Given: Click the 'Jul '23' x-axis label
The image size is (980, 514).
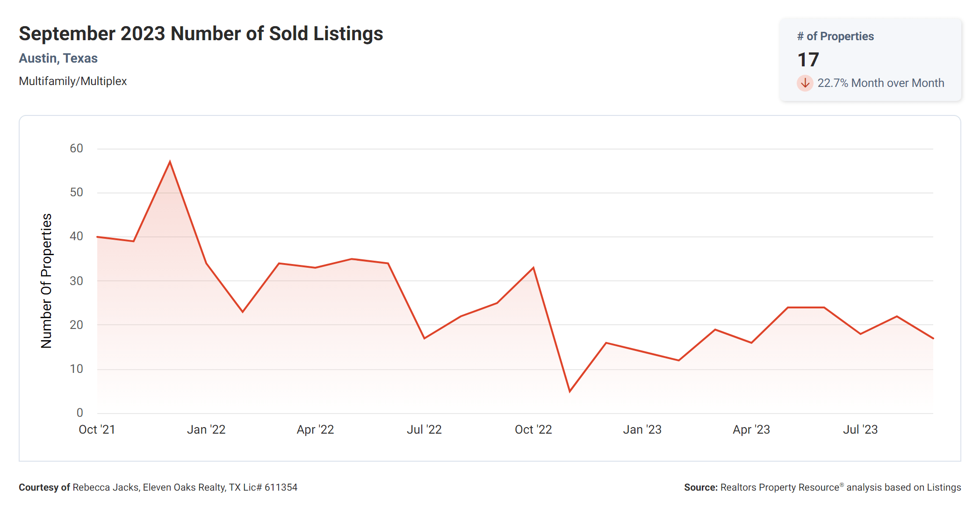Looking at the screenshot, I should (x=860, y=429).
